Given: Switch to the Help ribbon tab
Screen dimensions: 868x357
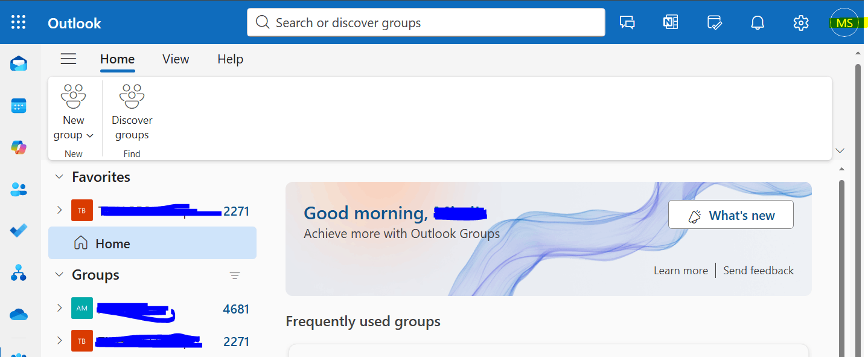Looking at the screenshot, I should tap(230, 59).
